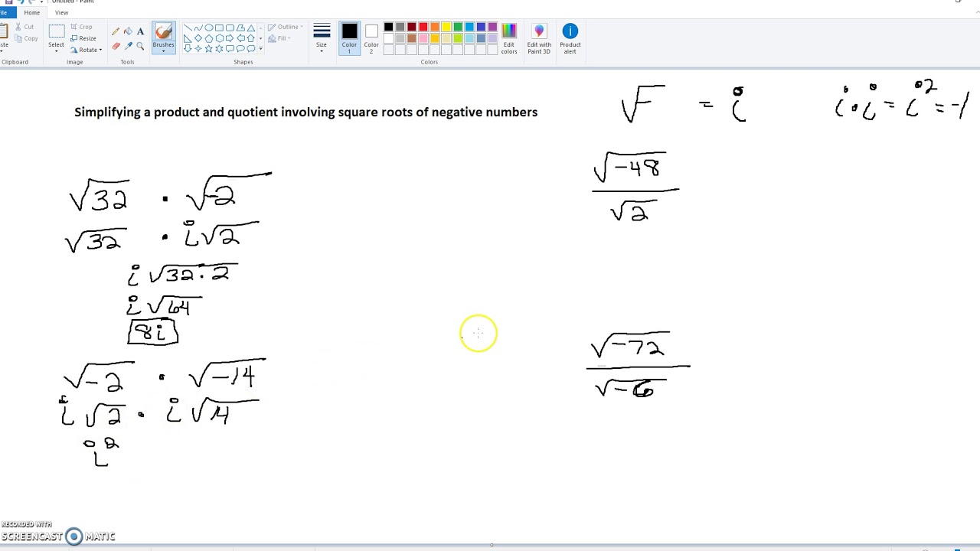Open Edit with Paint 3D
The image size is (980, 551).
539,38
